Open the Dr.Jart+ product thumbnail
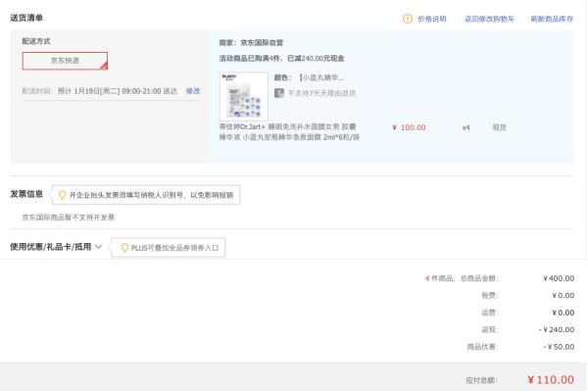588x391 pixels. coord(244,96)
